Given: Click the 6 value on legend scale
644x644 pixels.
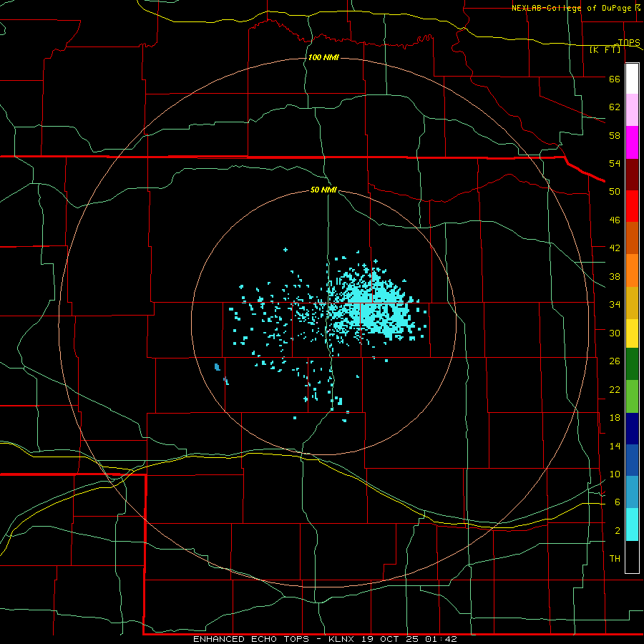Looking at the screenshot, I should click(x=618, y=502).
